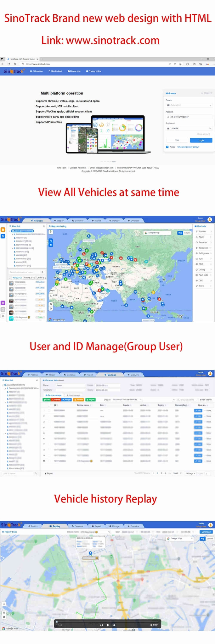Open the Server Auto select dropdown
This screenshot has width=215, height=644.
pos(189,105)
